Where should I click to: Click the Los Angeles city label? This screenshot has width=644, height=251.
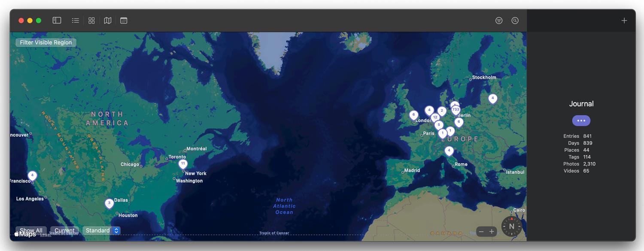click(30, 199)
